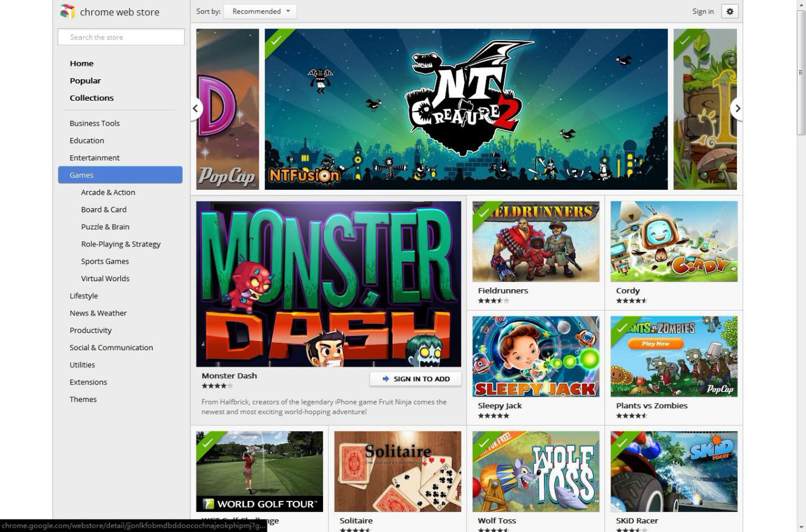Click the Sleepy Jack title link
This screenshot has height=532, width=806.
coord(500,406)
